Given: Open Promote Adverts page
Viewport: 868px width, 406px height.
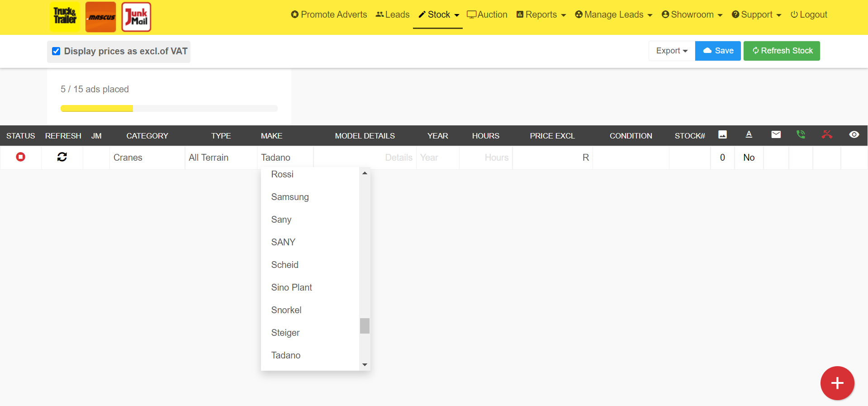Looking at the screenshot, I should click(x=329, y=14).
